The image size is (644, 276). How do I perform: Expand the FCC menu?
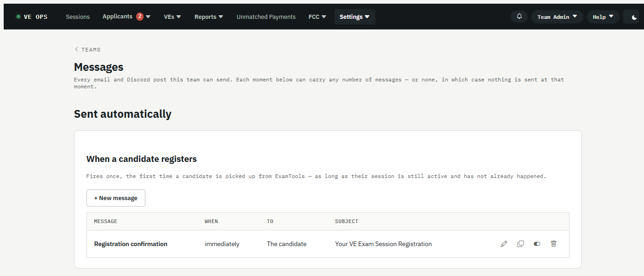click(x=317, y=17)
